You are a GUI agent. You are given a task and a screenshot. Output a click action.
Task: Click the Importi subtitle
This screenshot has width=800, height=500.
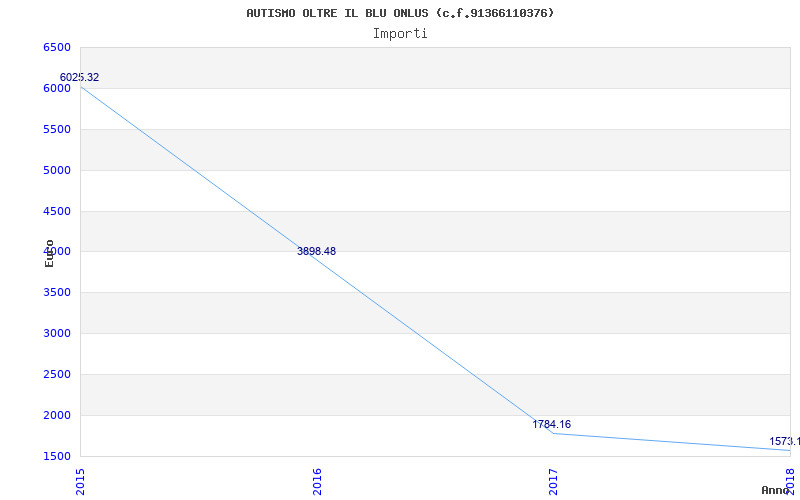(400, 34)
